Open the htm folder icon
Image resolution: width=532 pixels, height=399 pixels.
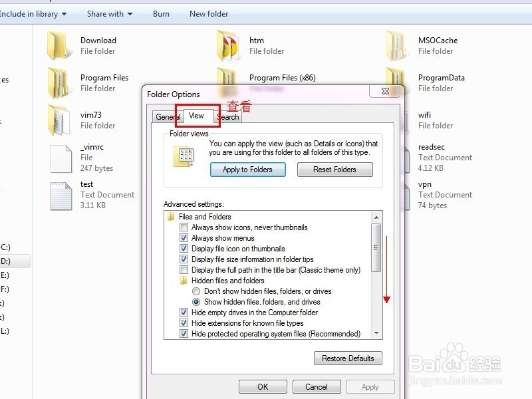click(x=229, y=45)
